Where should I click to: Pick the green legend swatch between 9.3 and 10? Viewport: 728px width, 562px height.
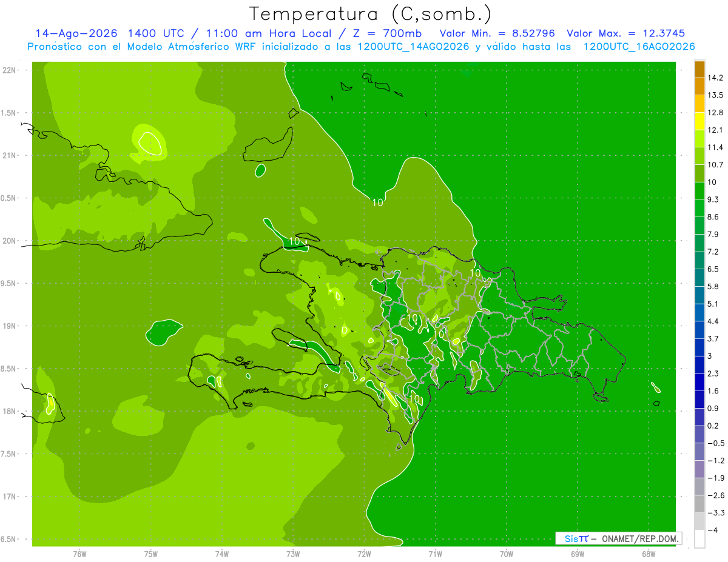(x=699, y=191)
